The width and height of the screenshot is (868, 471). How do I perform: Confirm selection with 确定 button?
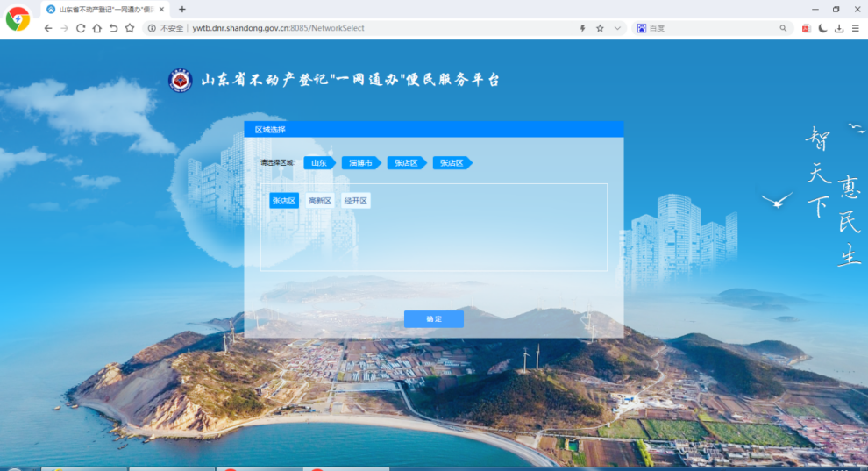pyautogui.click(x=434, y=318)
